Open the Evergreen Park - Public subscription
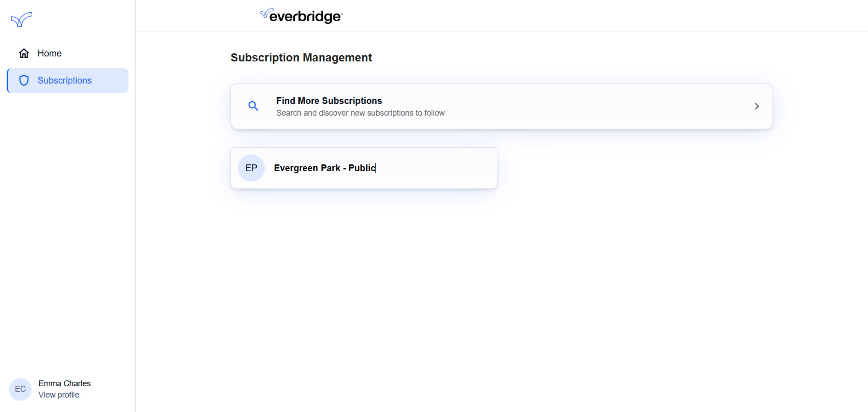Screen dimensions: 868x412 pos(364,168)
